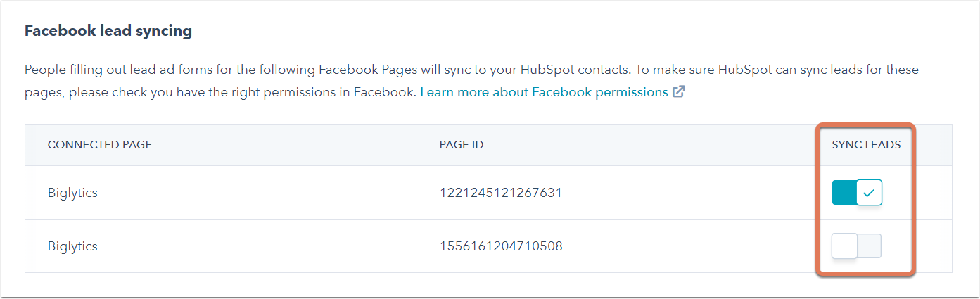This screenshot has width=980, height=299.
Task: Disable lead syncing for page 1221245121267631
Action: coord(857,193)
